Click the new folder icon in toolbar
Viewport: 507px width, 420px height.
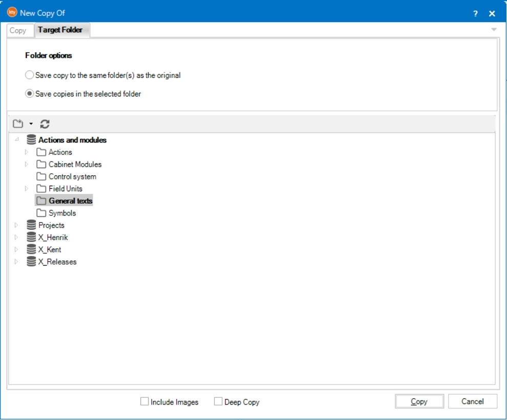click(x=18, y=124)
